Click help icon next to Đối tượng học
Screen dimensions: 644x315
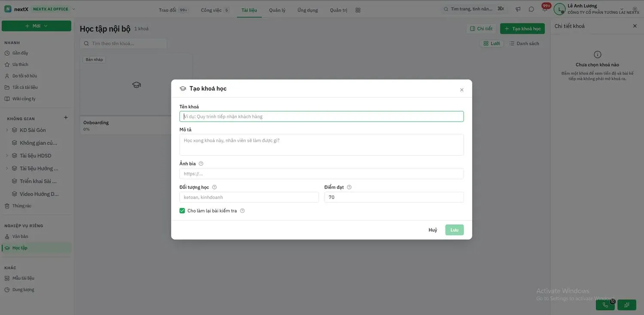point(215,187)
